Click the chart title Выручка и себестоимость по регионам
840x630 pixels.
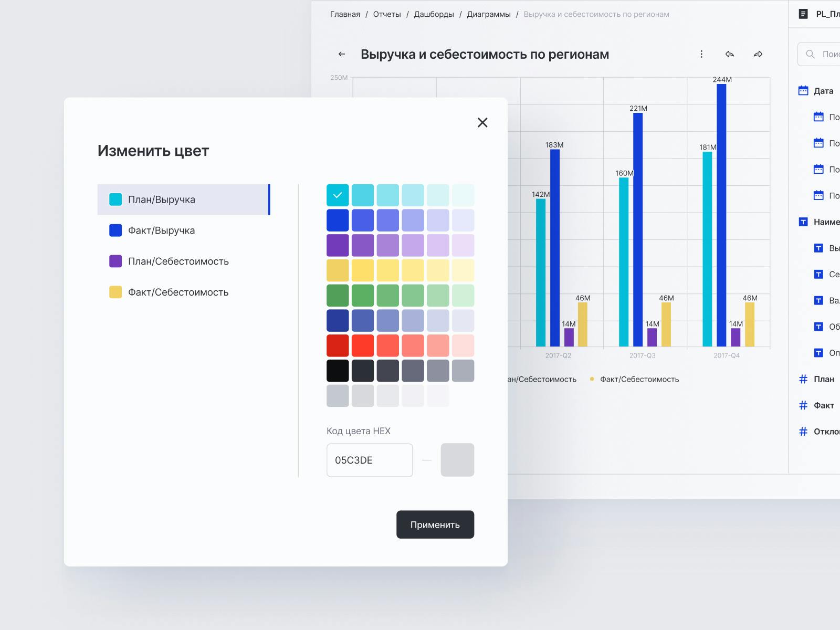pyautogui.click(x=485, y=54)
